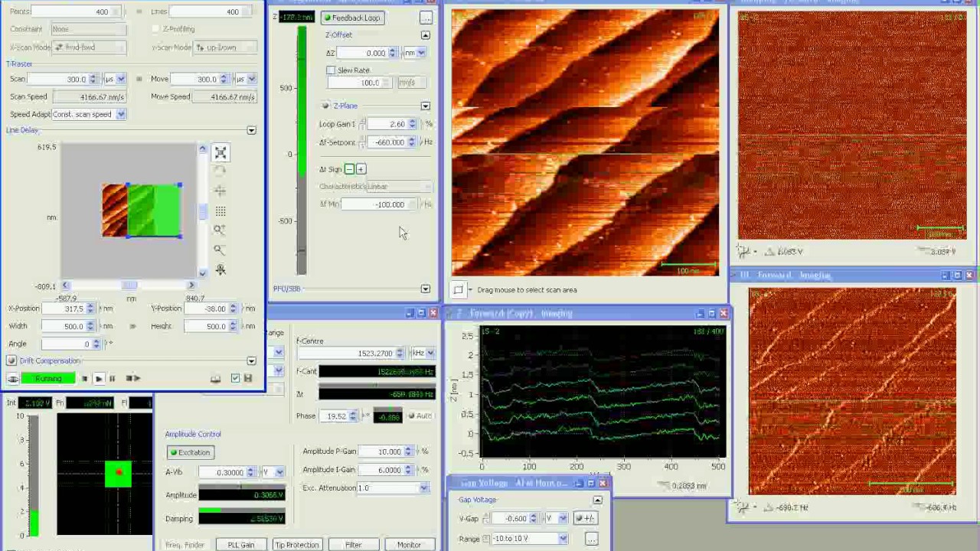
Task: Open the Monitor tab
Action: [x=409, y=545]
